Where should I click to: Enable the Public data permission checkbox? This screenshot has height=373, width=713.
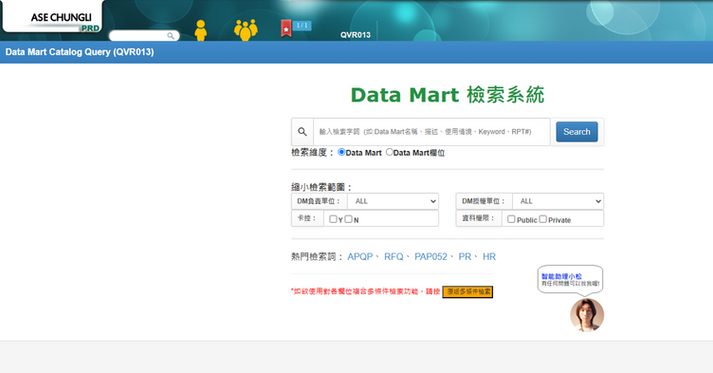[x=511, y=219]
